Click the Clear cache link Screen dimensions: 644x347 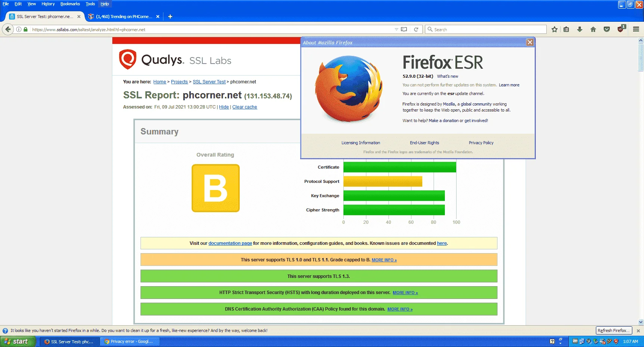[245, 107]
